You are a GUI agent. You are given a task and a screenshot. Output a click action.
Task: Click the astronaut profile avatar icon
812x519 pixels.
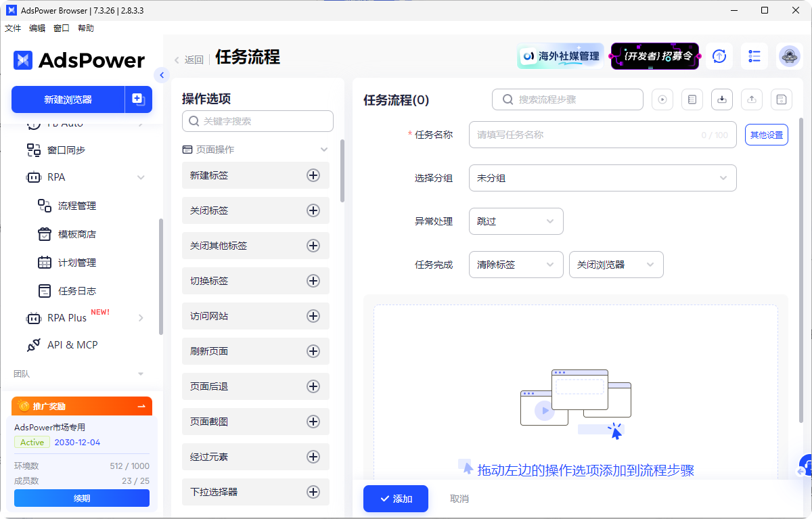[x=789, y=56]
